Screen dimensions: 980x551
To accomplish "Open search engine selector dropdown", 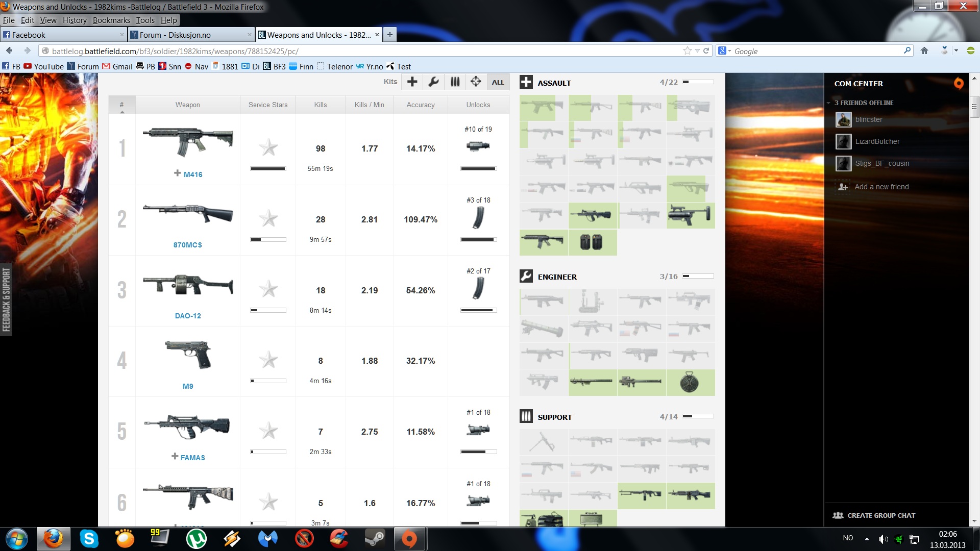I will [724, 51].
